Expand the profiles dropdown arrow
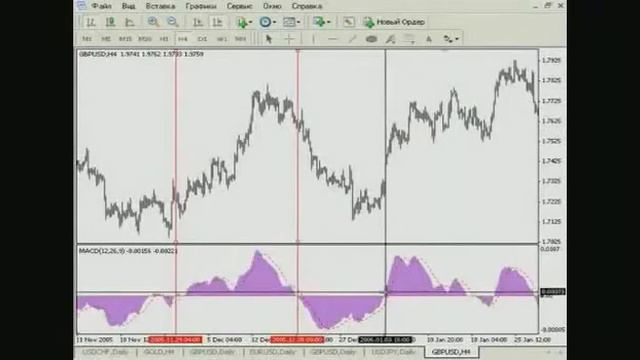Image resolution: width=640 pixels, height=360 pixels. click(329, 22)
